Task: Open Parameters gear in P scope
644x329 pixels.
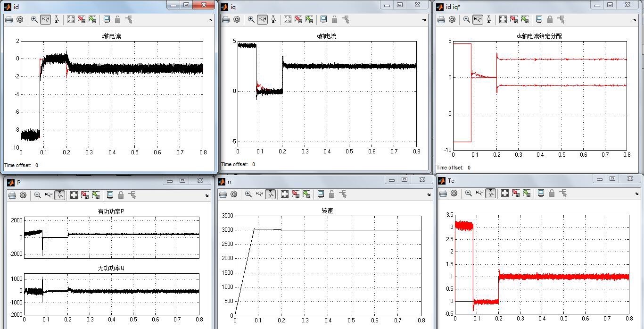Action: 23,195
